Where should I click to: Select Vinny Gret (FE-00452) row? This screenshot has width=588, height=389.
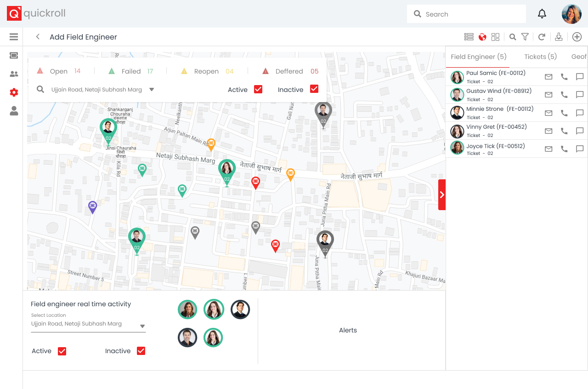(x=516, y=131)
